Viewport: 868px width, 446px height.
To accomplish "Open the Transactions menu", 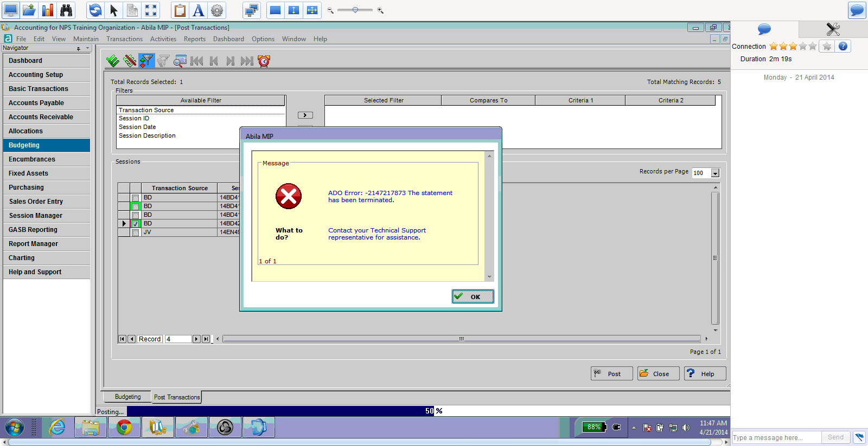I will pyautogui.click(x=124, y=39).
